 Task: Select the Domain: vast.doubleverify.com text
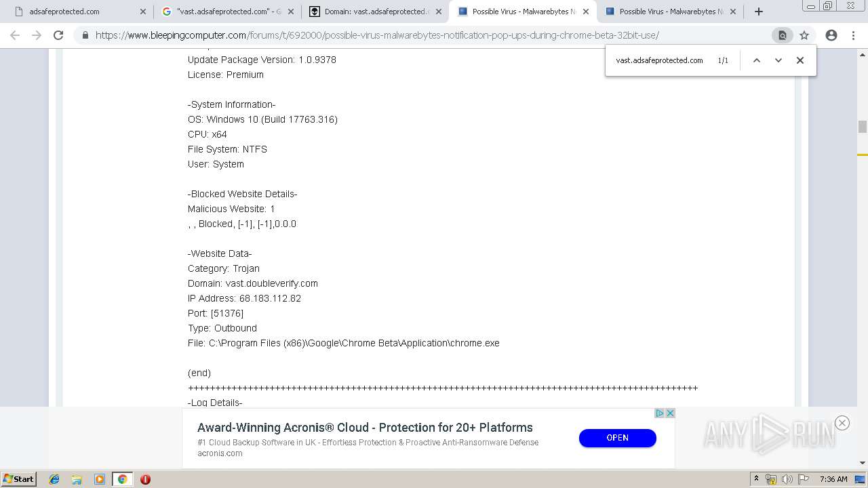click(253, 283)
